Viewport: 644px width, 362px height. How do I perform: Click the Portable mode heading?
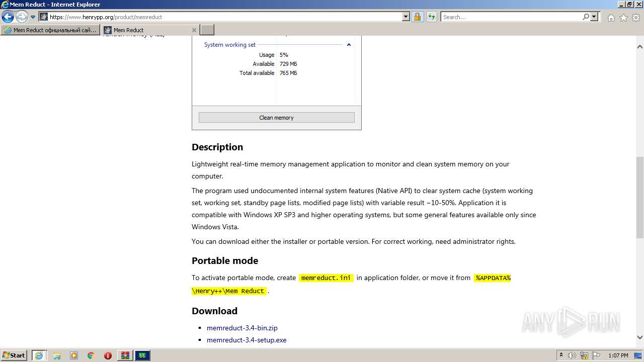click(225, 260)
